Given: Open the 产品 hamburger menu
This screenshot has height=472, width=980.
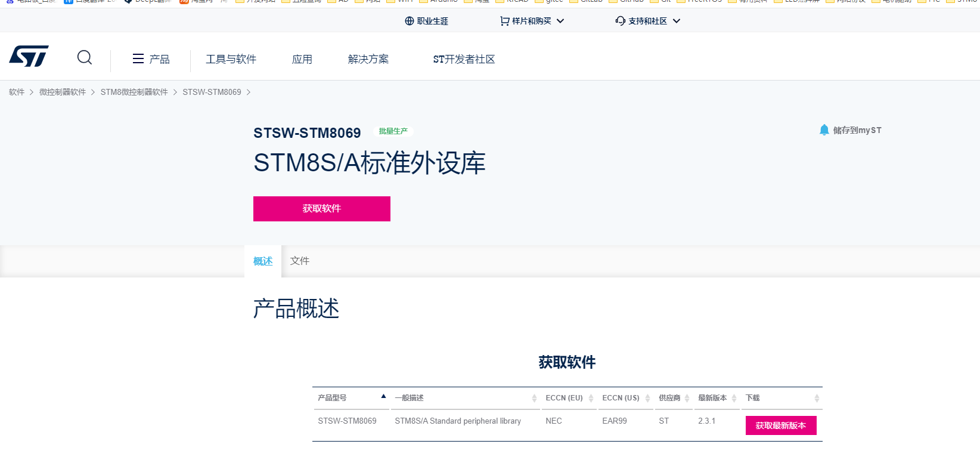Looking at the screenshot, I should [151, 59].
